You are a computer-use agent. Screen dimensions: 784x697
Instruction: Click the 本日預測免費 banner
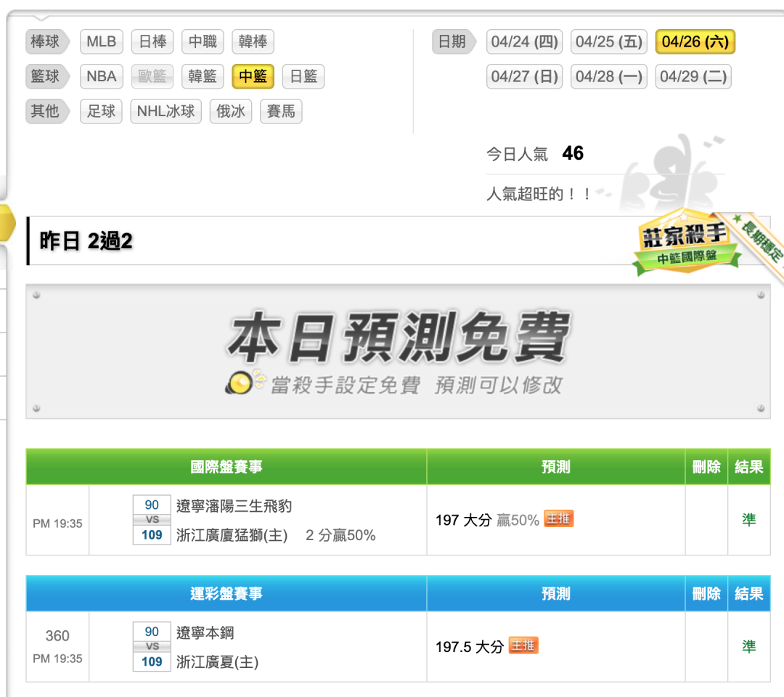[x=398, y=351]
